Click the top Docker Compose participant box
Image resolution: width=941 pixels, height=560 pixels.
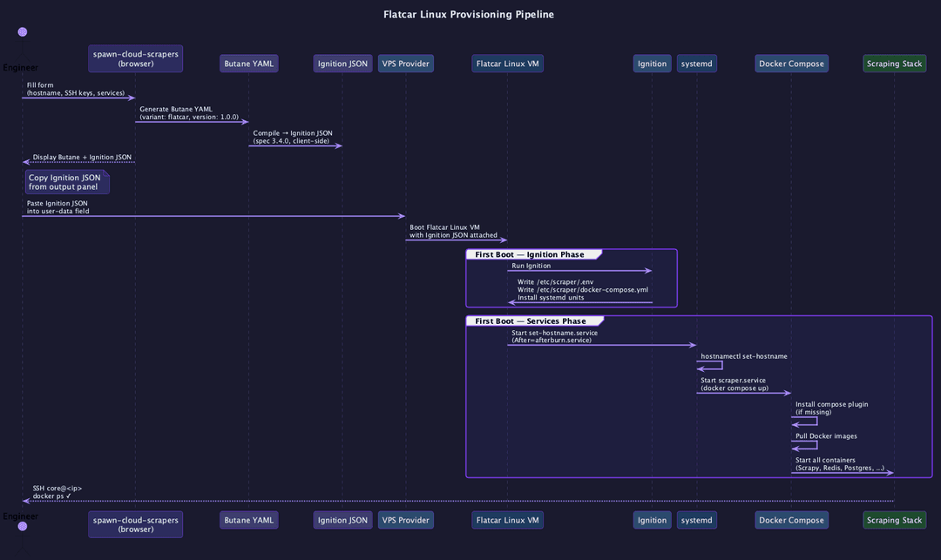tap(791, 64)
